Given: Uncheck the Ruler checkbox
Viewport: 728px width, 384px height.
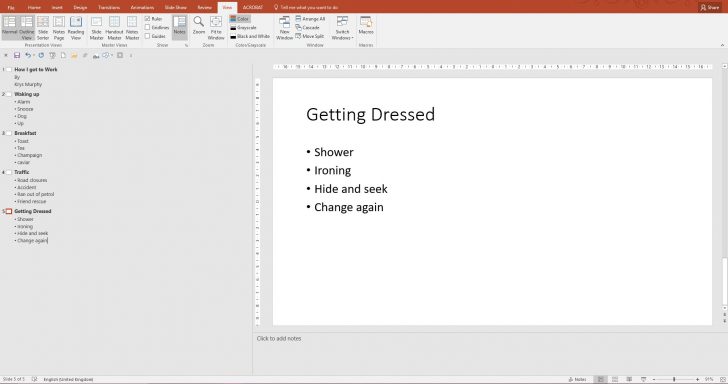Looking at the screenshot, I should click(147, 19).
